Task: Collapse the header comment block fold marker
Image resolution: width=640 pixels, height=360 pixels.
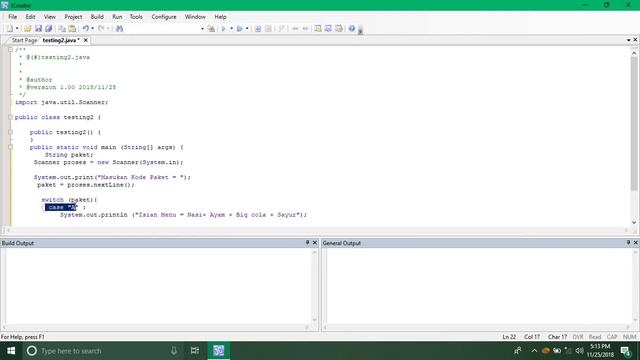Action: pos(10,50)
